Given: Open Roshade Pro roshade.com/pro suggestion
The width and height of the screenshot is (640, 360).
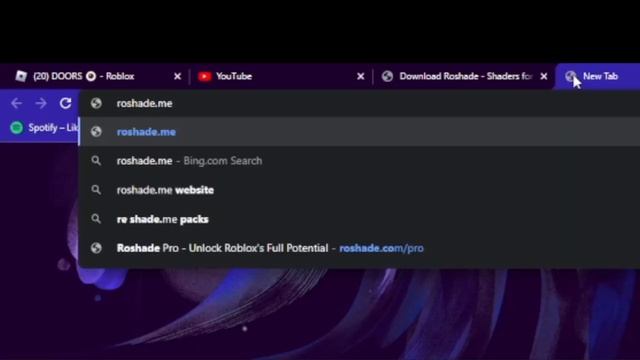Looking at the screenshot, I should 360,248.
